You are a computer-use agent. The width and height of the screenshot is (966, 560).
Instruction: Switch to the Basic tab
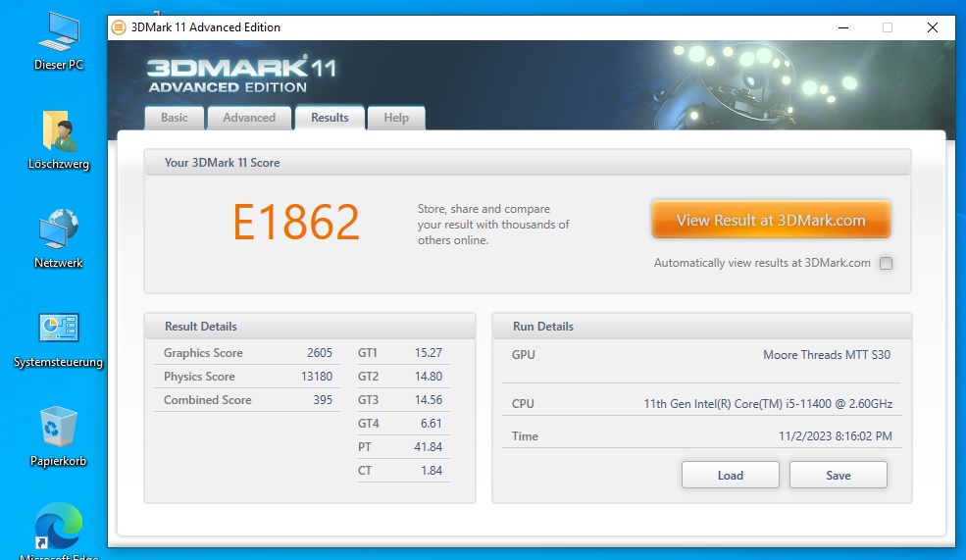[x=175, y=118]
